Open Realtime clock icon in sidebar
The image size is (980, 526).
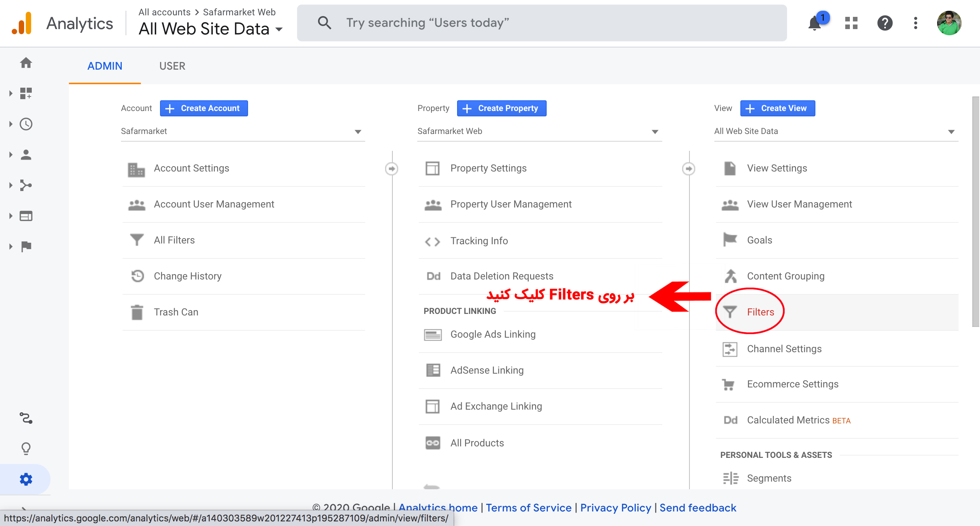26,124
